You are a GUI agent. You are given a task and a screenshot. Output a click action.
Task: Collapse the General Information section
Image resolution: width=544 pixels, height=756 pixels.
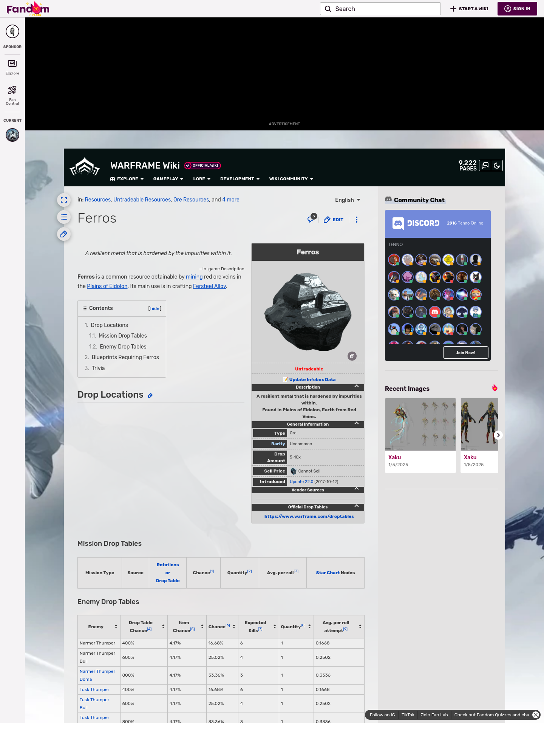pos(357,423)
